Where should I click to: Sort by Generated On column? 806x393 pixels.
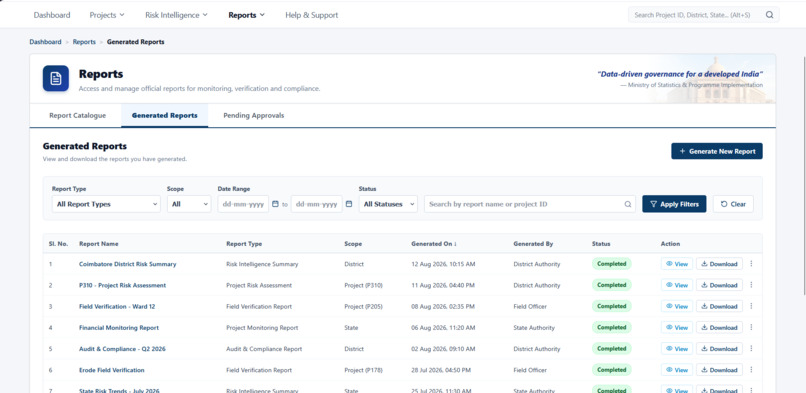coord(434,244)
